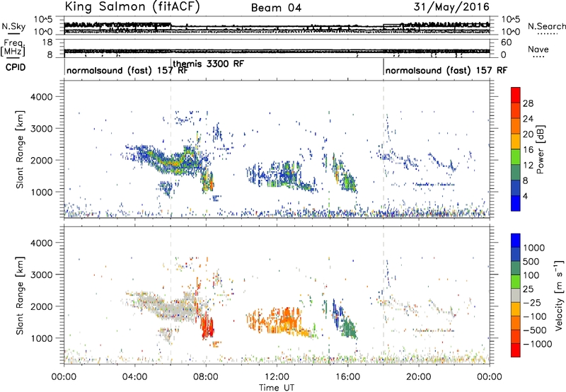The height and width of the screenshot is (392, 566).
Task: Click the 'N.Sky' axis label
Action: point(13,26)
